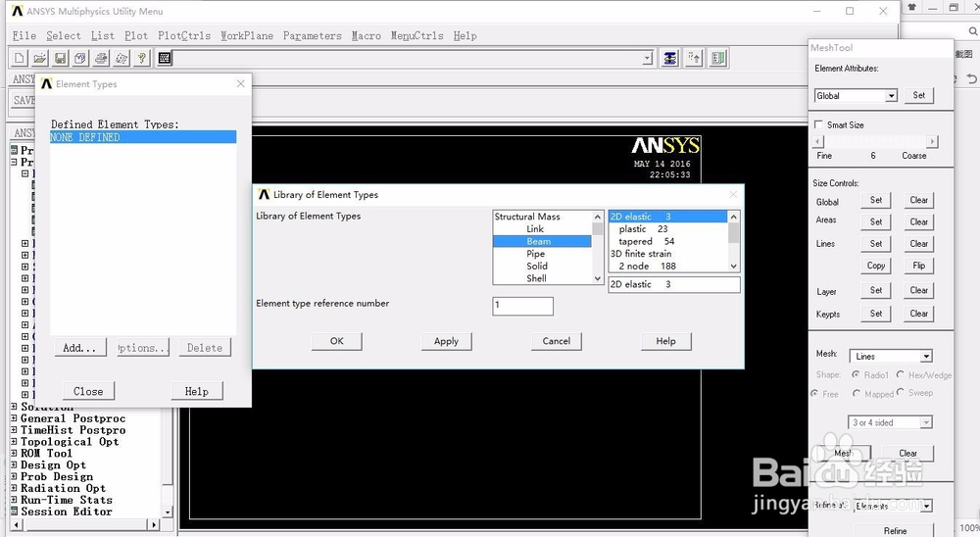The image size is (980, 537).
Task: Click the Pan-Zoom-Rotate toolbar icon
Action: click(80, 58)
